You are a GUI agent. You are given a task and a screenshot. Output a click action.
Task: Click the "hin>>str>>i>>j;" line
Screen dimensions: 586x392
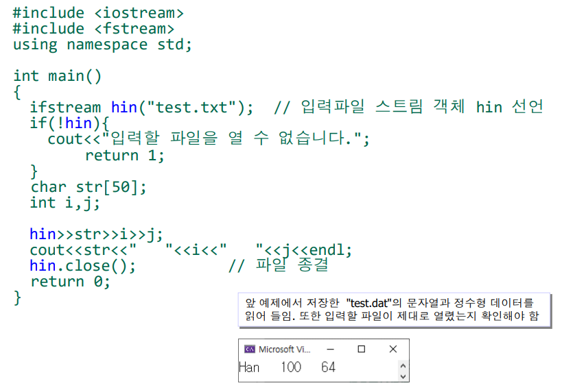tap(97, 235)
